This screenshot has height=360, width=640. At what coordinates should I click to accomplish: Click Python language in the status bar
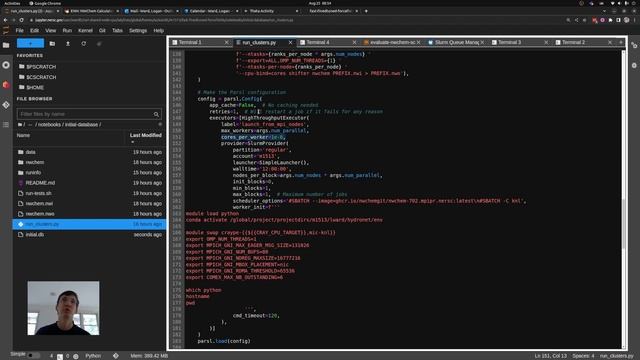(x=93, y=356)
